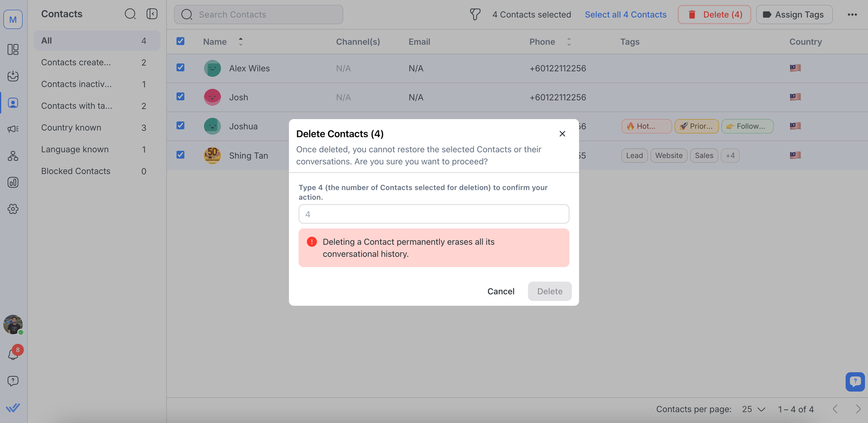Open the notifications bell icon

(13, 354)
